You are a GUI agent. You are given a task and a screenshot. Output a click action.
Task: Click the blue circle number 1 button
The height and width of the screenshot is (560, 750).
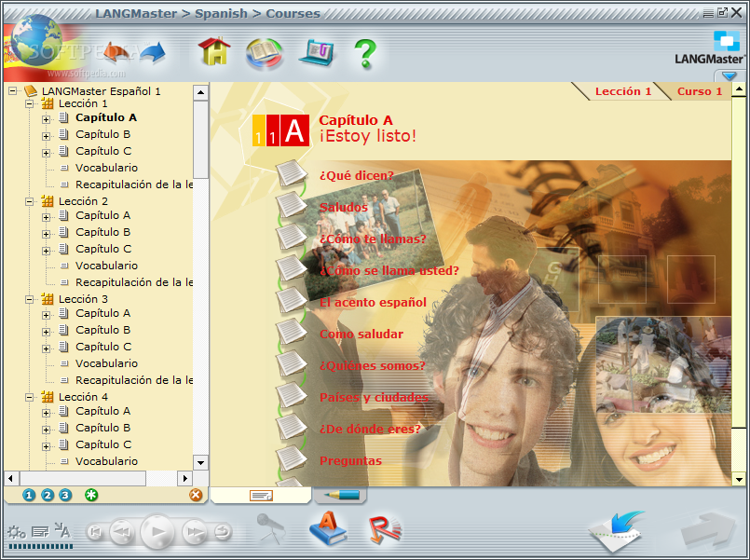click(x=29, y=495)
